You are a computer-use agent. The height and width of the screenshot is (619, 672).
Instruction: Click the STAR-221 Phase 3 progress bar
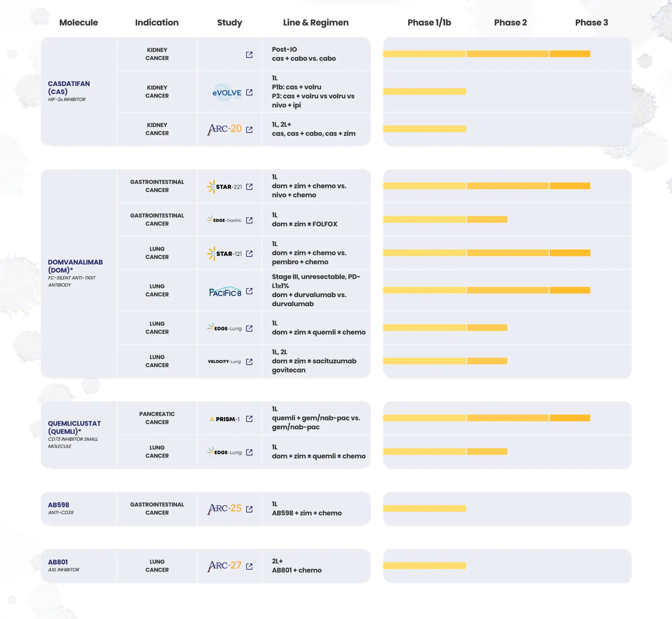570,186
